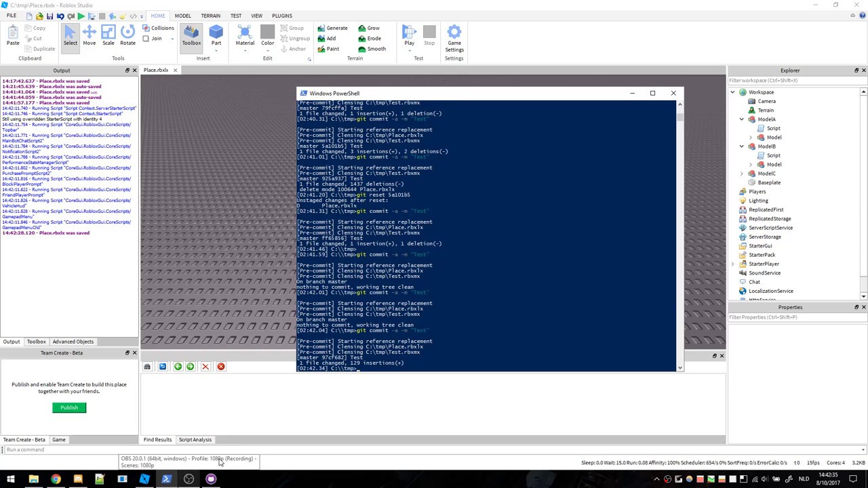868x488 pixels.
Task: Switch to the Script Analysis tab
Action: pos(195,440)
